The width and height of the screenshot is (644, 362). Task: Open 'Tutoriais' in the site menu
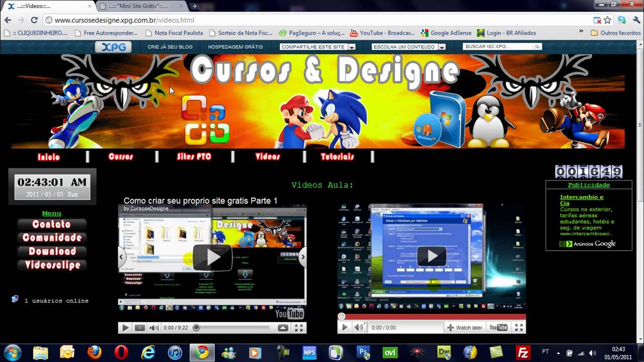(338, 157)
